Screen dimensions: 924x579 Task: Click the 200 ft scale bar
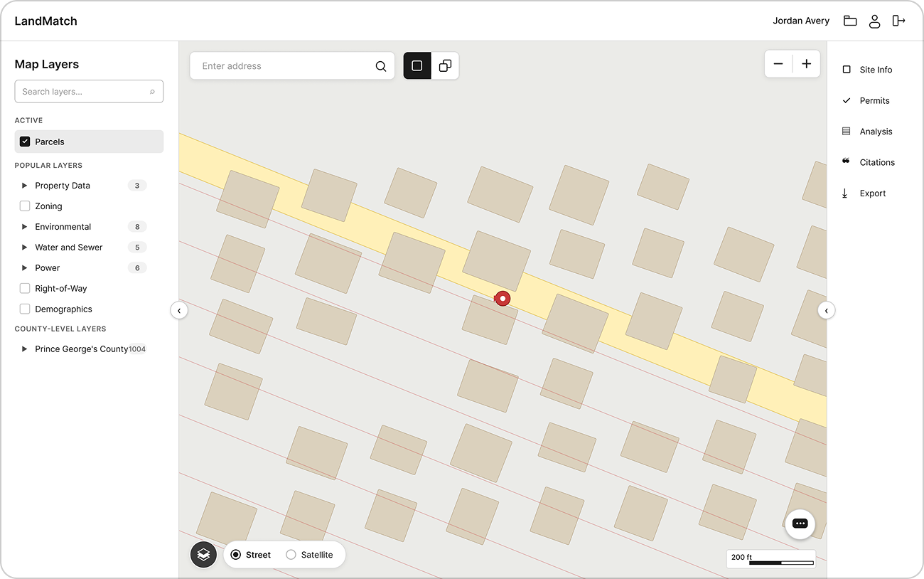771,559
